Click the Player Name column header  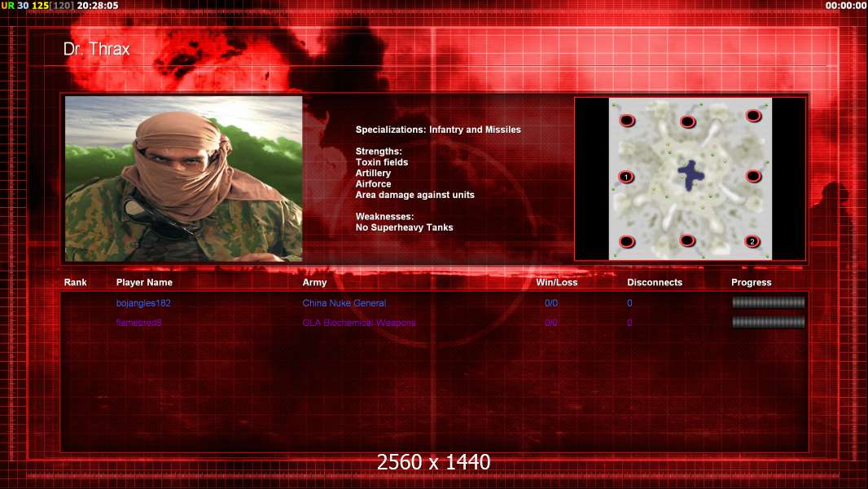click(x=144, y=283)
